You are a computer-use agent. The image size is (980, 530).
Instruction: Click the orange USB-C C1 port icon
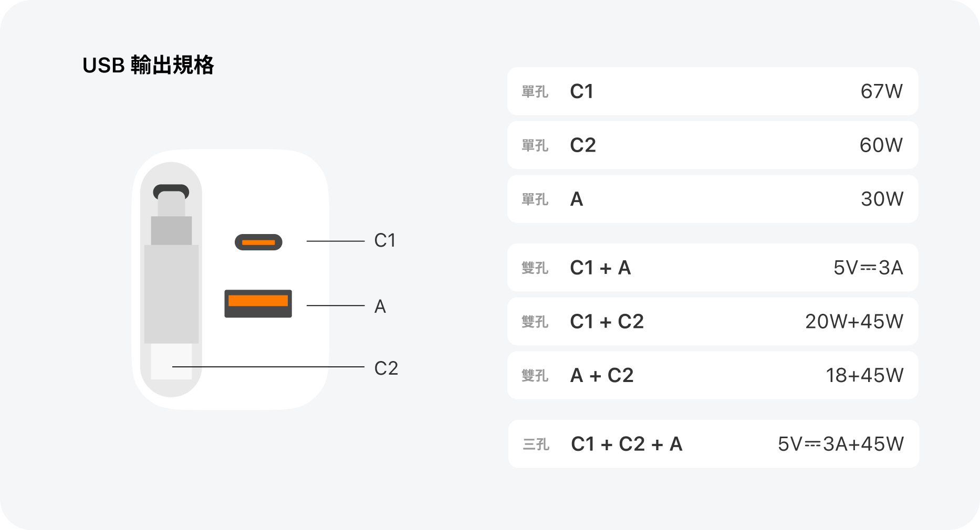point(258,242)
